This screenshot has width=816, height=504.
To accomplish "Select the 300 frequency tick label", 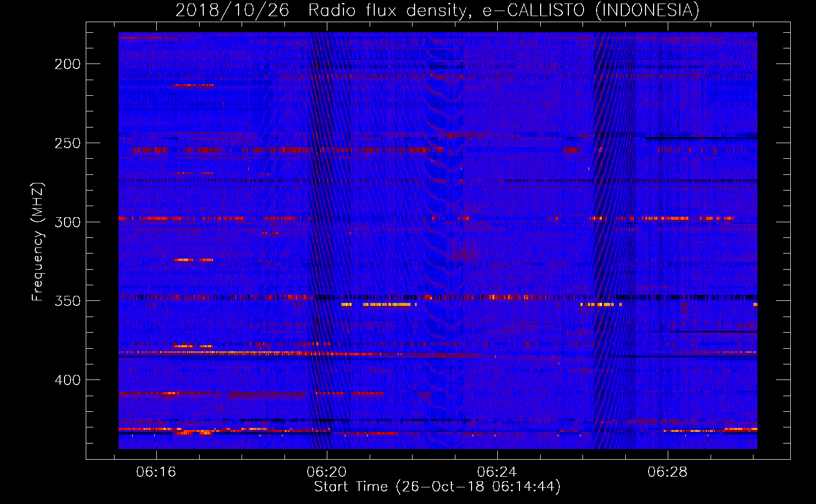I will (x=68, y=222).
